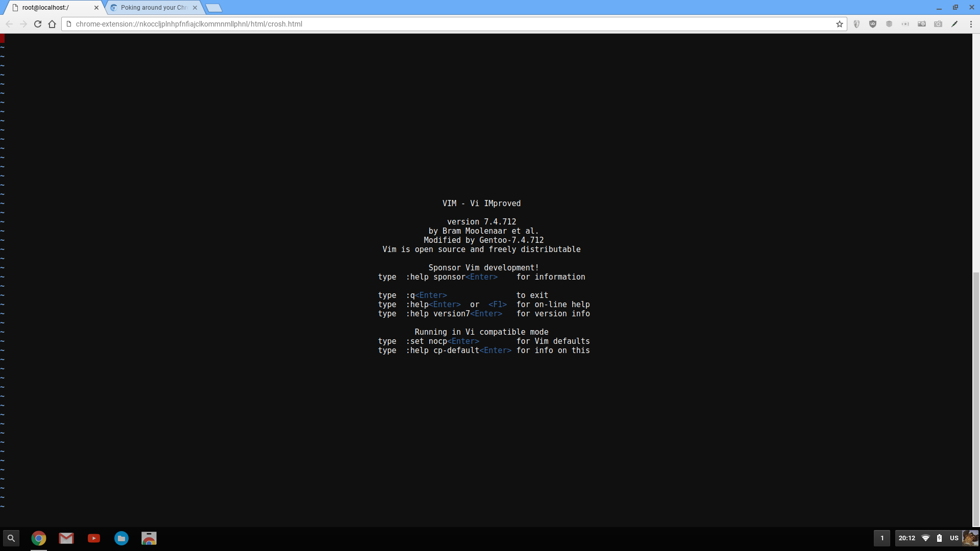Viewport: 980px width, 551px height.
Task: Open the notification counter showing 1
Action: [x=882, y=538]
